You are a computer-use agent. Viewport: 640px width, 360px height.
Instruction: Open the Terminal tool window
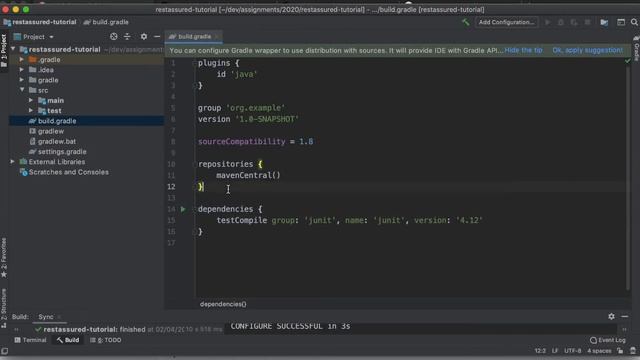[30, 340]
